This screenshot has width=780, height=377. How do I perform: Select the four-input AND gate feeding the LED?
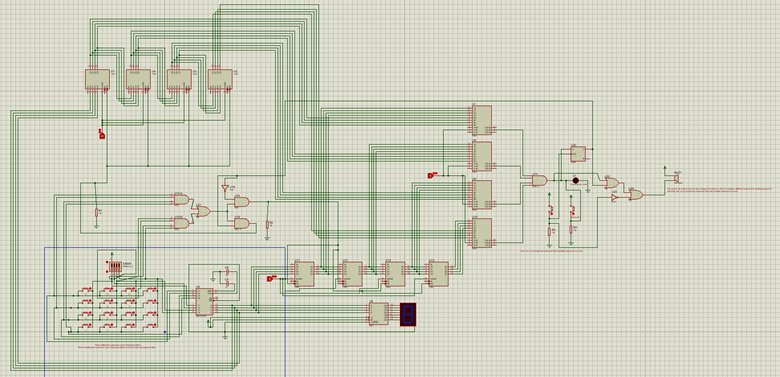click(539, 181)
